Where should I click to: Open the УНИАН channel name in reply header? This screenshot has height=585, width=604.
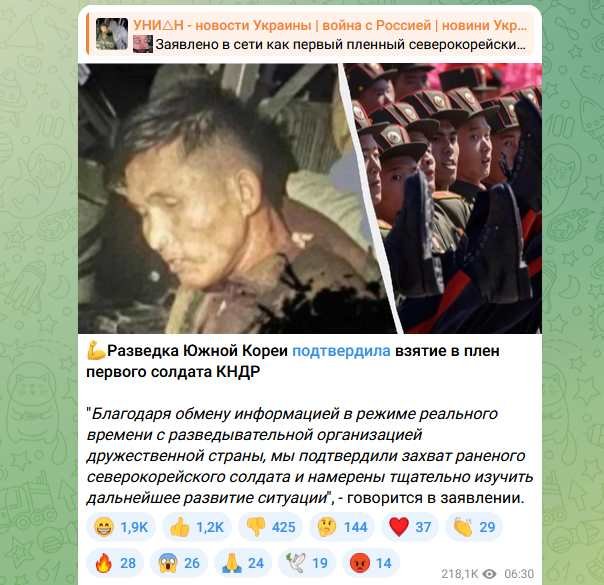tap(330, 25)
